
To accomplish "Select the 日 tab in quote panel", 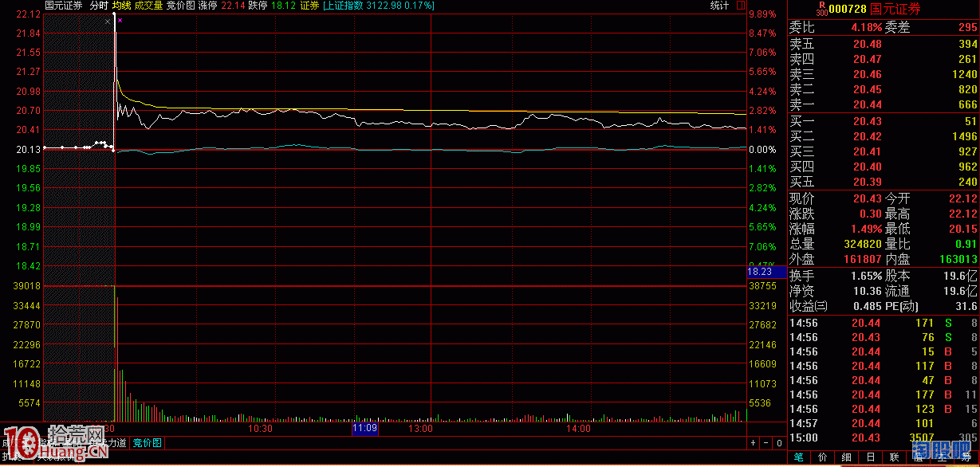I will 871,457.
